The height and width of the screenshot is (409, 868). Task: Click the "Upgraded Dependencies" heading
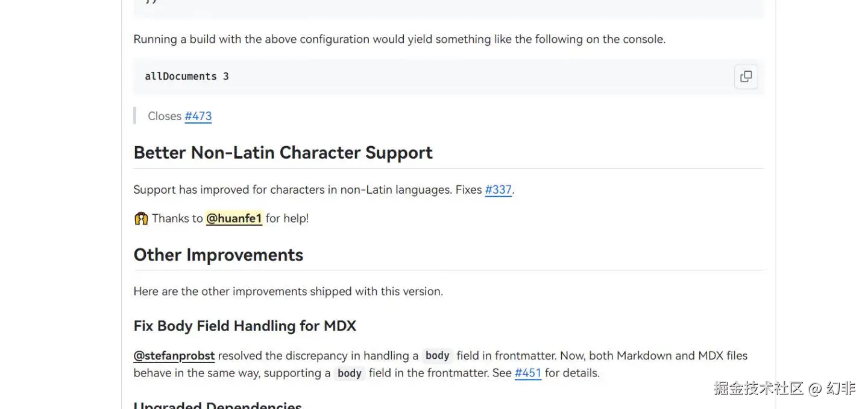point(218,405)
